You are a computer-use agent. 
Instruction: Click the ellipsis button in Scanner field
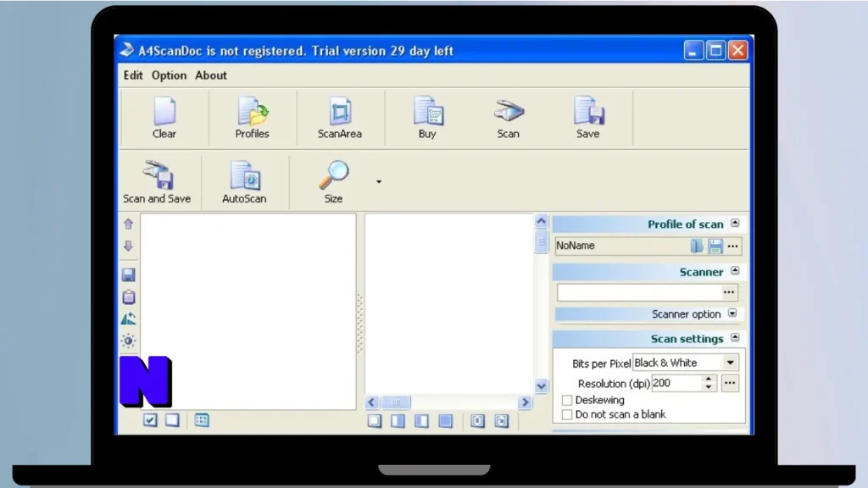(729, 292)
